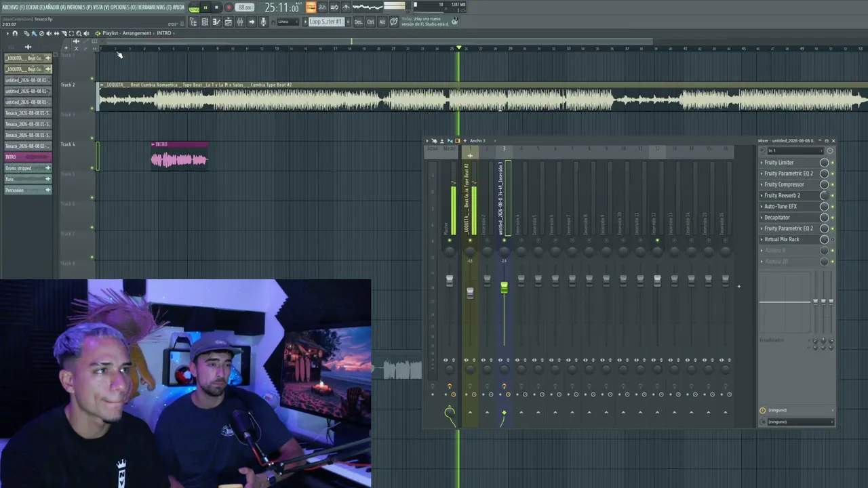Expand the Auto-Tune EFX slot arrow

[x=762, y=207]
